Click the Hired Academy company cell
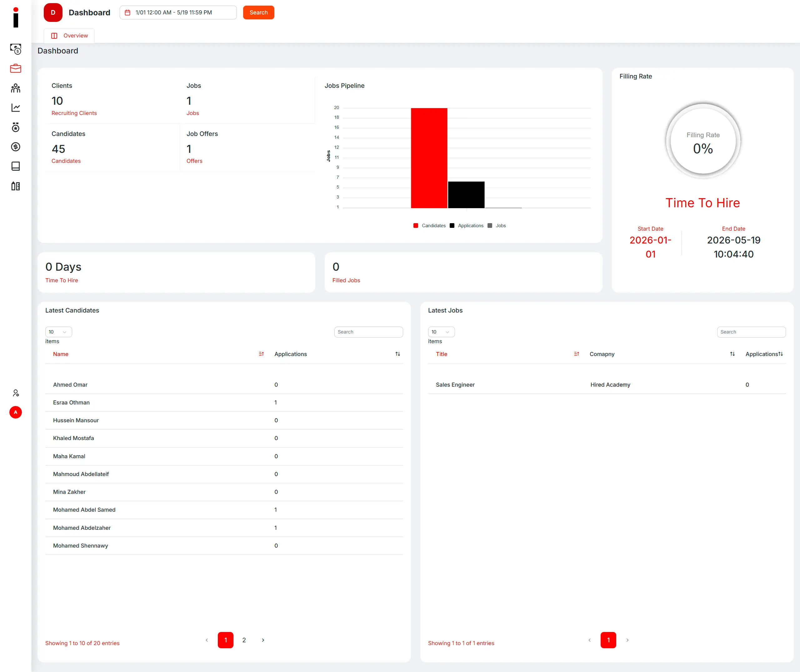800x672 pixels. point(610,385)
